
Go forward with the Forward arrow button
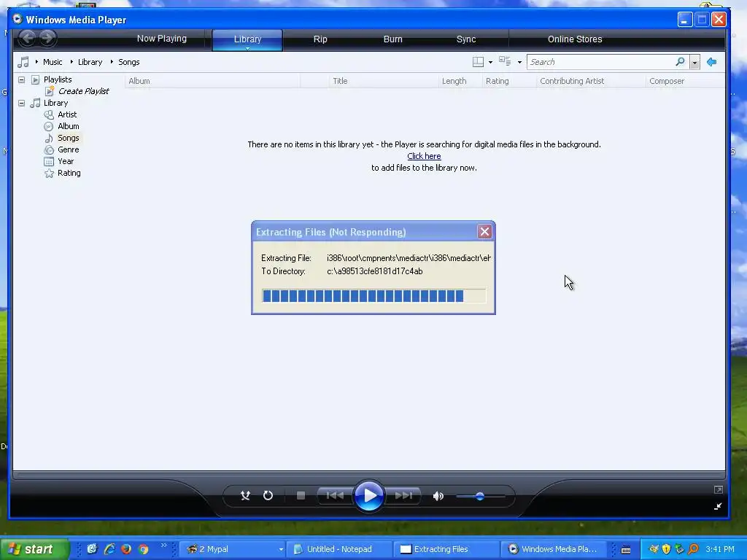pos(47,38)
